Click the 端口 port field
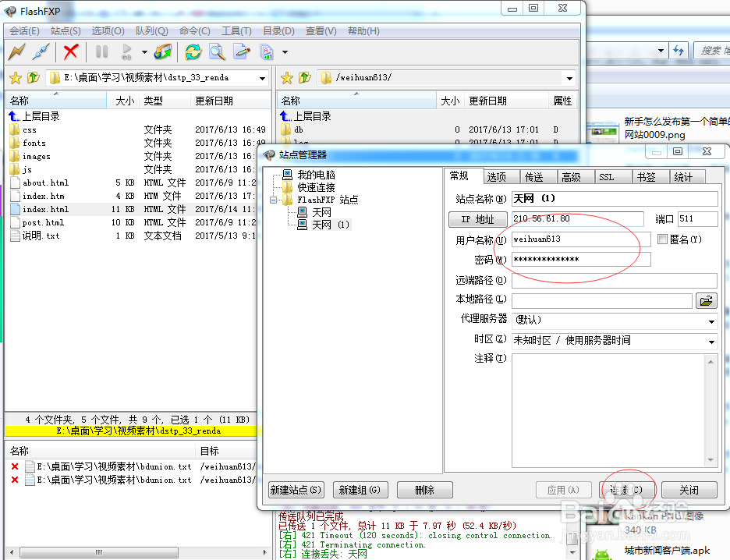Viewport: 730px width, 560px height. point(697,219)
